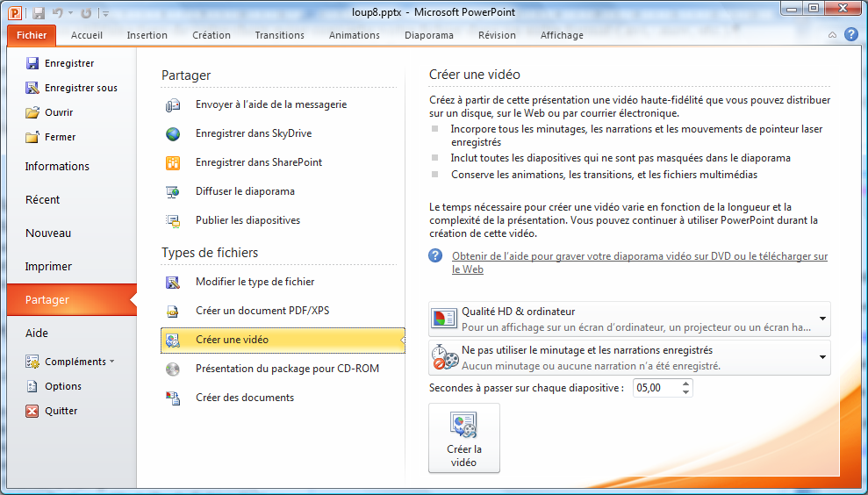Click the Secondes à passer input field
The image size is (868, 495).
(x=656, y=388)
